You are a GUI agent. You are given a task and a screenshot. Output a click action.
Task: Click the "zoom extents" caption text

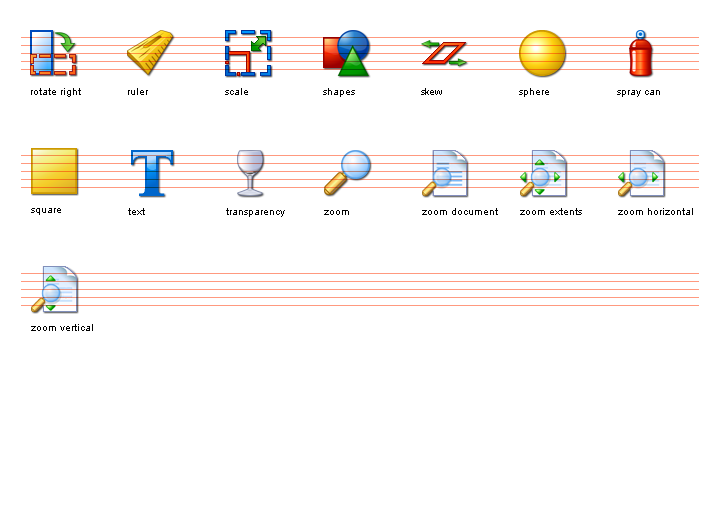(551, 212)
